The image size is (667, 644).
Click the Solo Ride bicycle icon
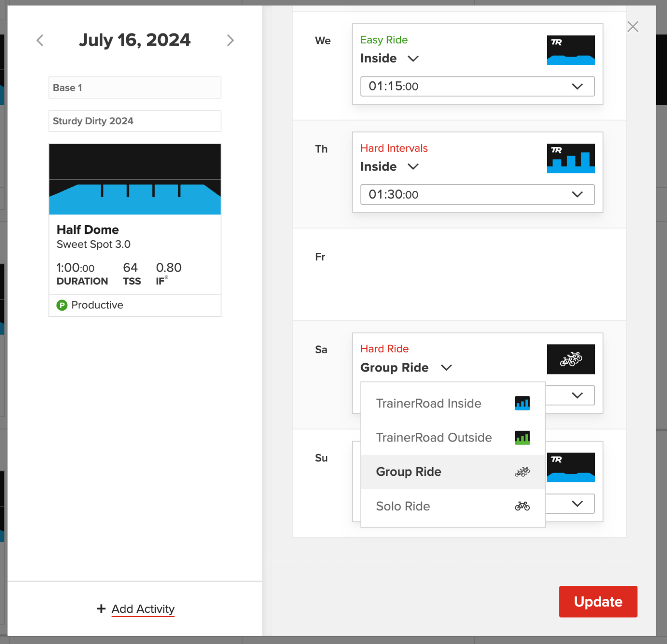click(522, 506)
